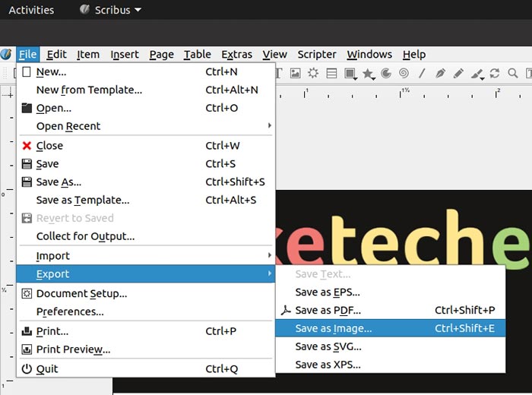532x395 pixels.
Task: Click the Scribus logo icon in menu bar
Action: [6, 54]
